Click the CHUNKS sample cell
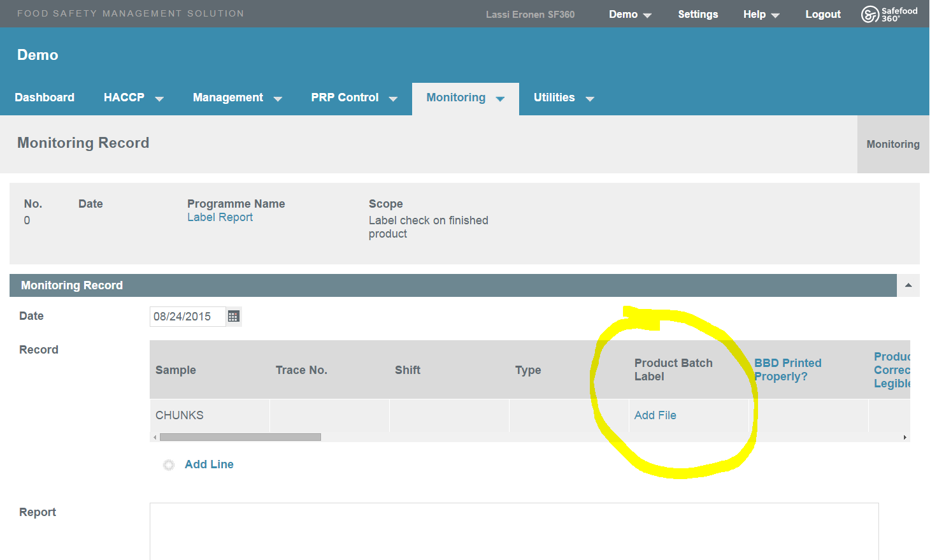The width and height of the screenshot is (930, 560). [210, 415]
